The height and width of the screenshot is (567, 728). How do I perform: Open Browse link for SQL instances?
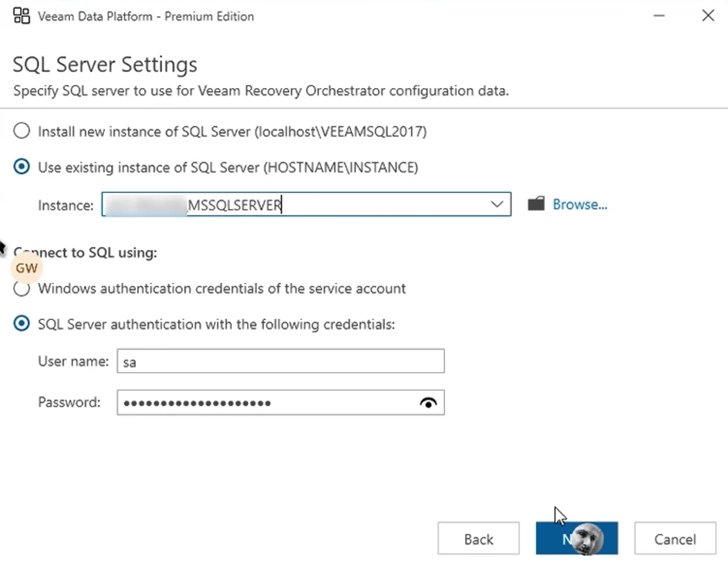pos(580,205)
